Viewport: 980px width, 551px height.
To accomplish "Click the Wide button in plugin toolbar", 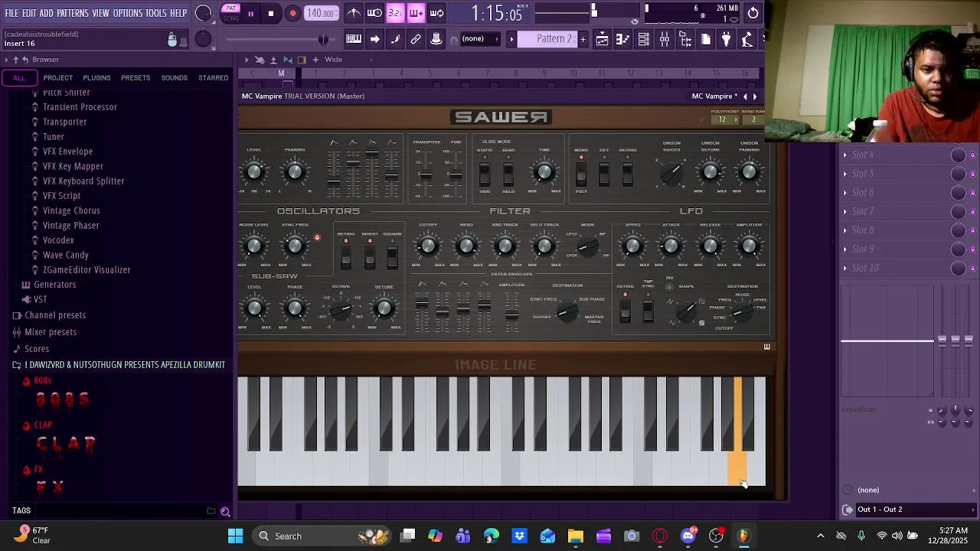I will (333, 60).
